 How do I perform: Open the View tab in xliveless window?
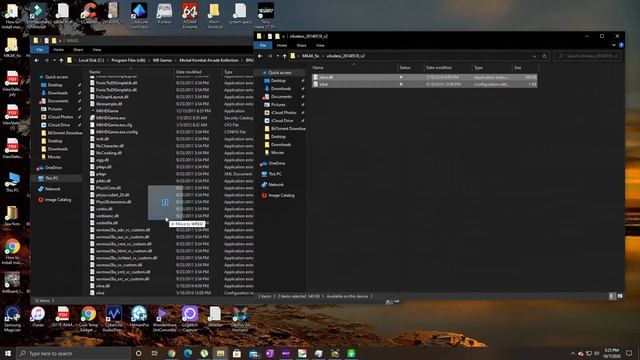click(x=320, y=45)
